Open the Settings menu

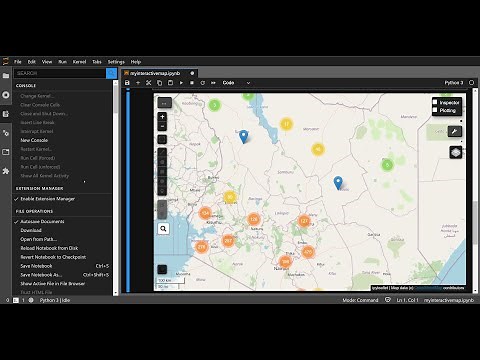coord(116,62)
